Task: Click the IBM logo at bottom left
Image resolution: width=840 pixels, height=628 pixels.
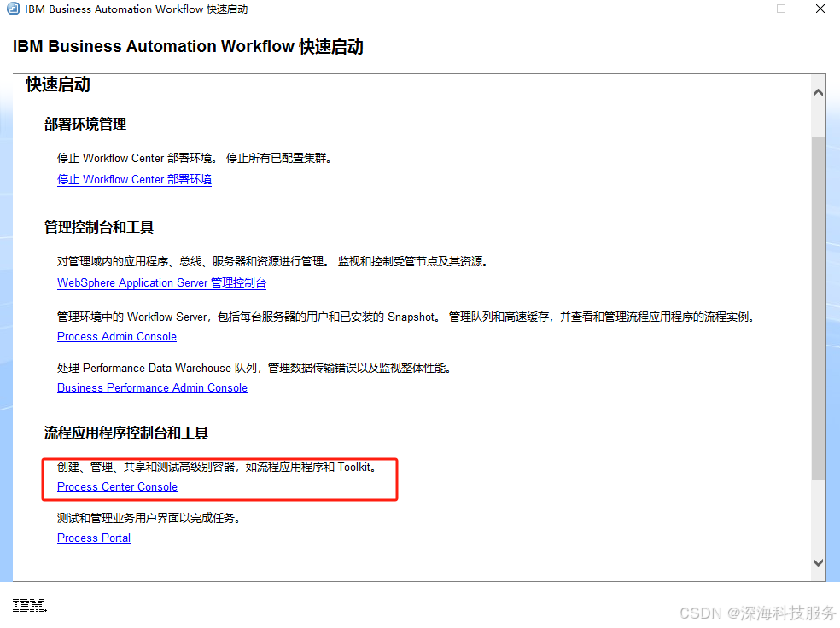Action: tap(30, 606)
